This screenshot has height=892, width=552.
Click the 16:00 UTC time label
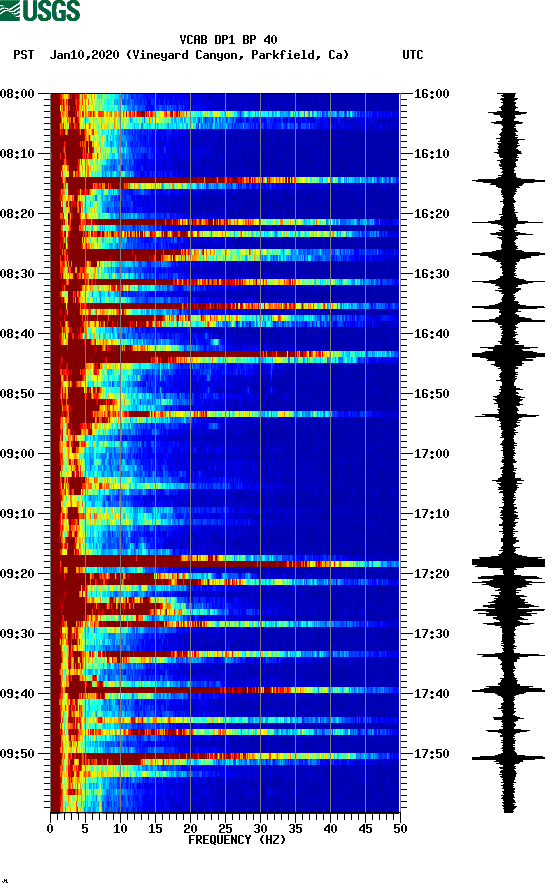tap(431, 94)
